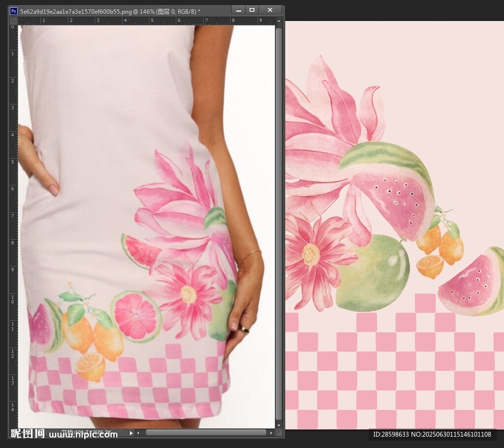
Task: Click the Photoshop Ps icon in title bar
Action: point(14,10)
